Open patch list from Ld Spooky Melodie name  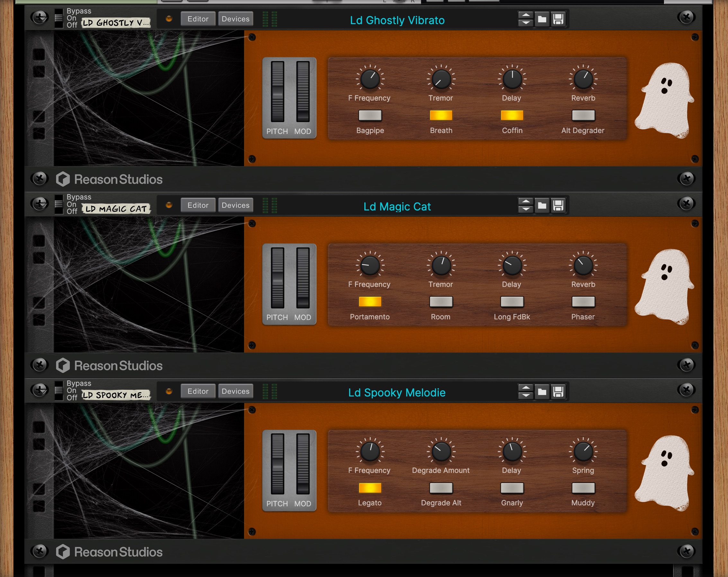click(x=397, y=393)
